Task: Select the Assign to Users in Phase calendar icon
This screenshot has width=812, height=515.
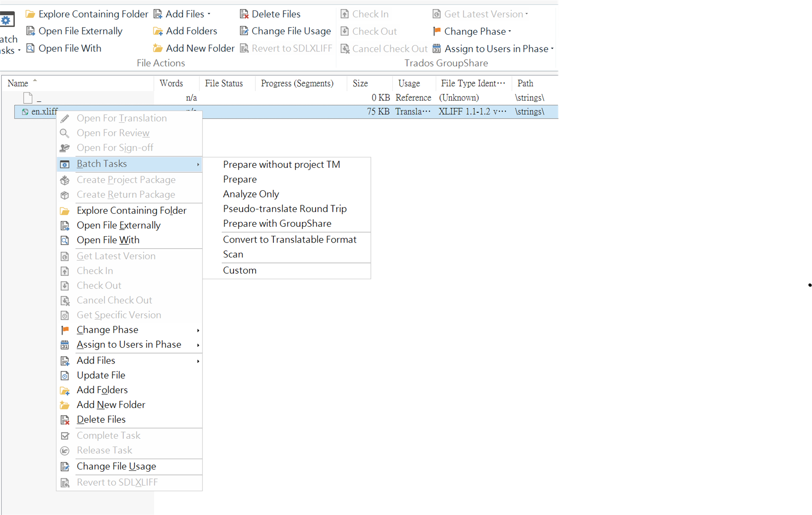Action: (x=65, y=345)
